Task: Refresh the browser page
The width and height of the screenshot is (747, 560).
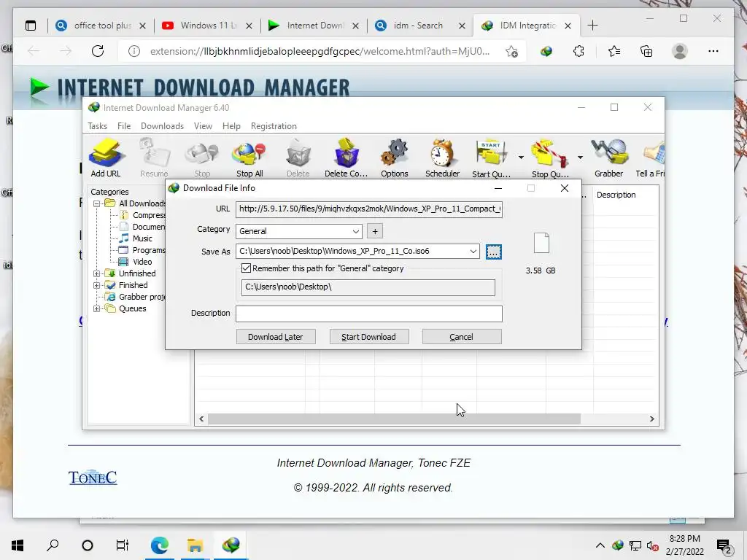Action: point(98,51)
